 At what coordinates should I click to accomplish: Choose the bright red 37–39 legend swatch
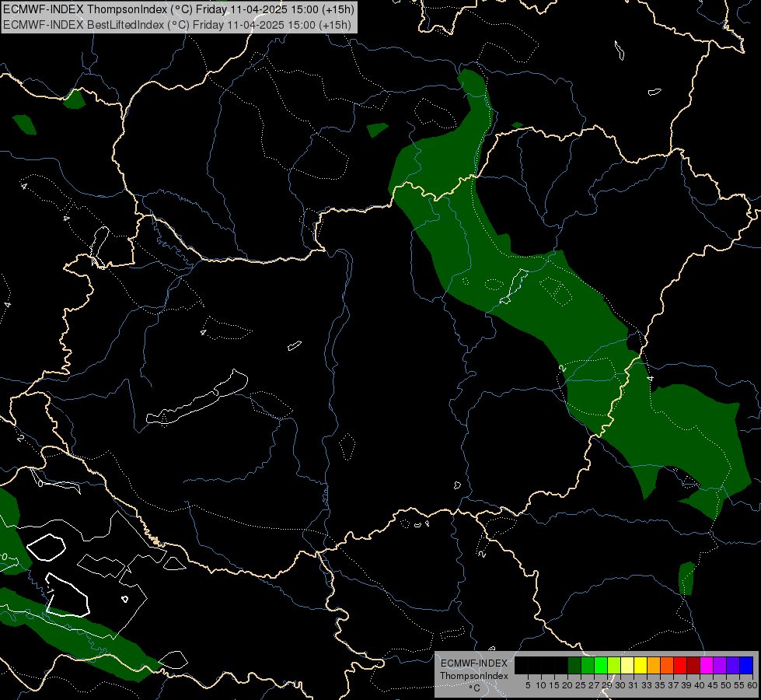(680, 665)
